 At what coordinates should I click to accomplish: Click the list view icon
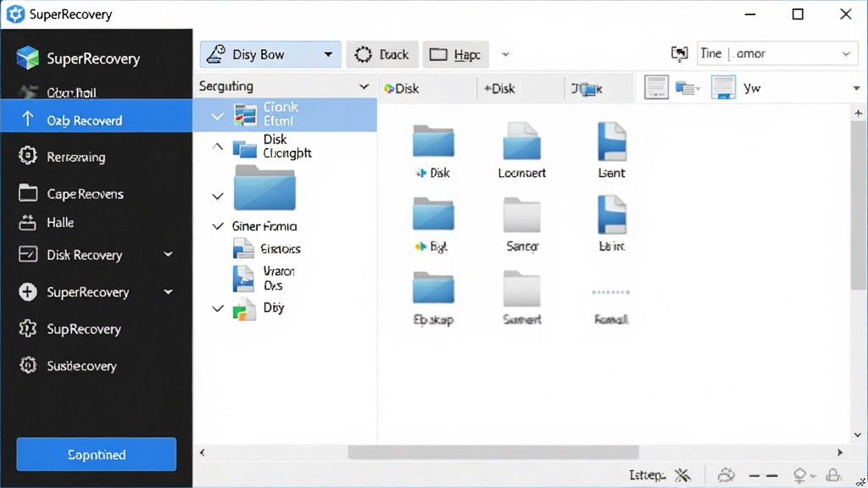(x=656, y=87)
